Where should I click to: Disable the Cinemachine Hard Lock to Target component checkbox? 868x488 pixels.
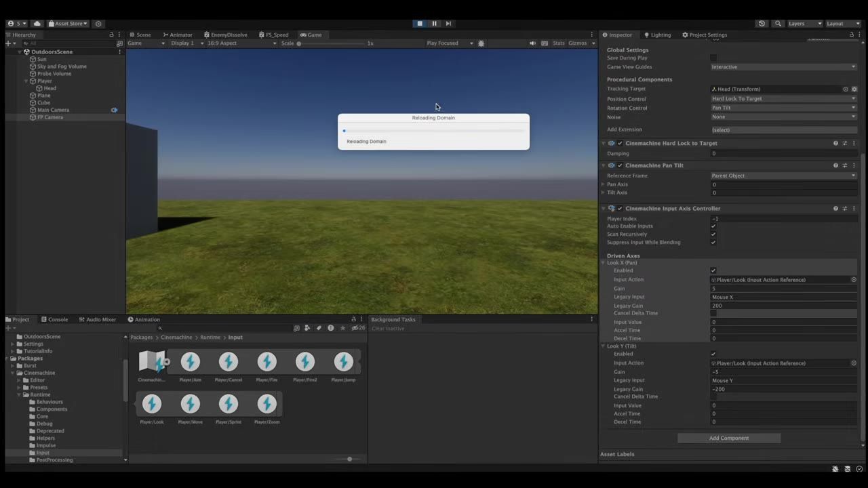pos(620,144)
